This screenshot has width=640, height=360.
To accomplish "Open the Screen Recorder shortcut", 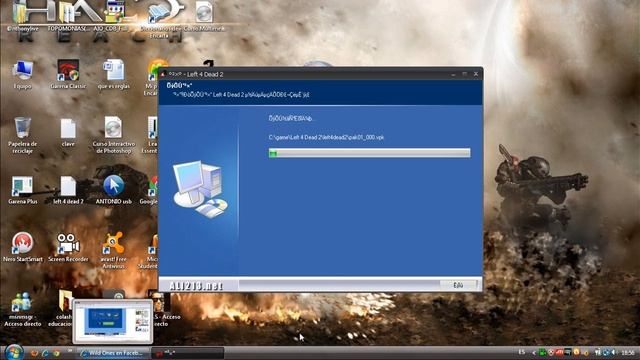I will [68, 247].
